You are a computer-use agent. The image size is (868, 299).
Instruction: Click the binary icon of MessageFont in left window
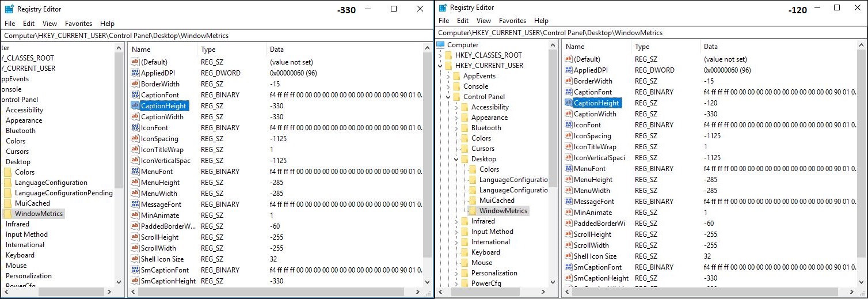[x=135, y=204]
